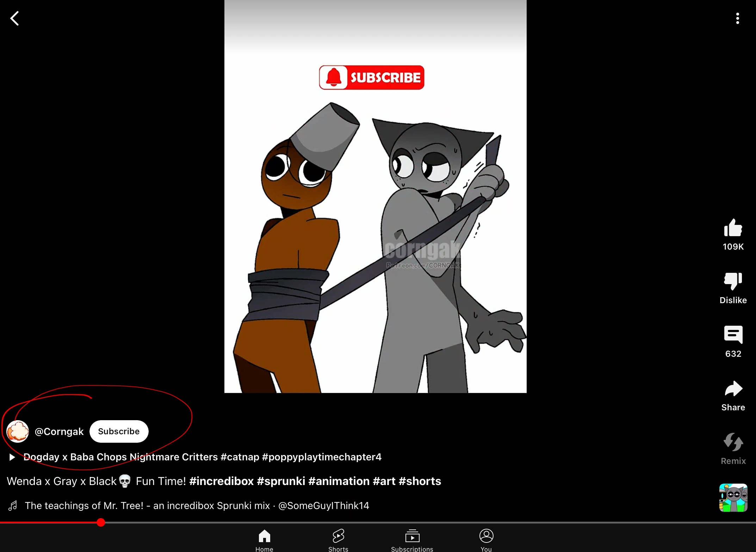Screen dimensions: 756x552
Task: Subscribe to @Corngak channel
Action: point(119,431)
